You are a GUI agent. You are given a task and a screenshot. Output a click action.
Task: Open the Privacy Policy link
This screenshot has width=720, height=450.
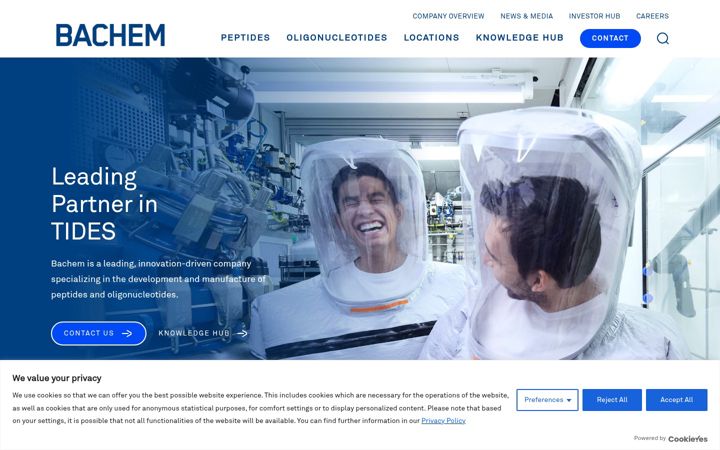point(443,421)
